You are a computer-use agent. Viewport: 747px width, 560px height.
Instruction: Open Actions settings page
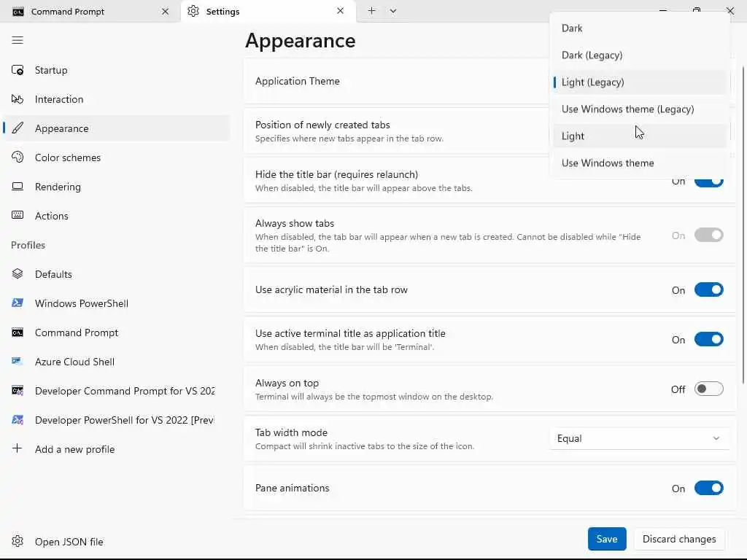tap(116, 216)
